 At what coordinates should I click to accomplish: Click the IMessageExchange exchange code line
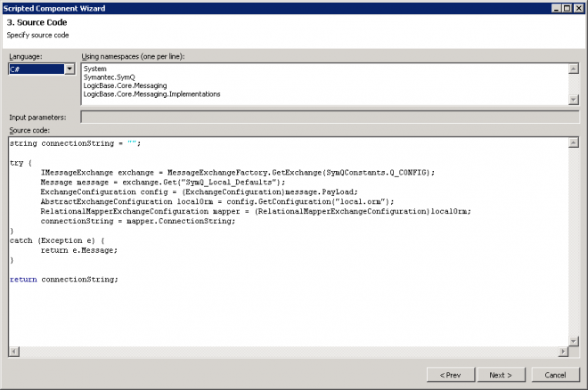pyautogui.click(x=238, y=173)
